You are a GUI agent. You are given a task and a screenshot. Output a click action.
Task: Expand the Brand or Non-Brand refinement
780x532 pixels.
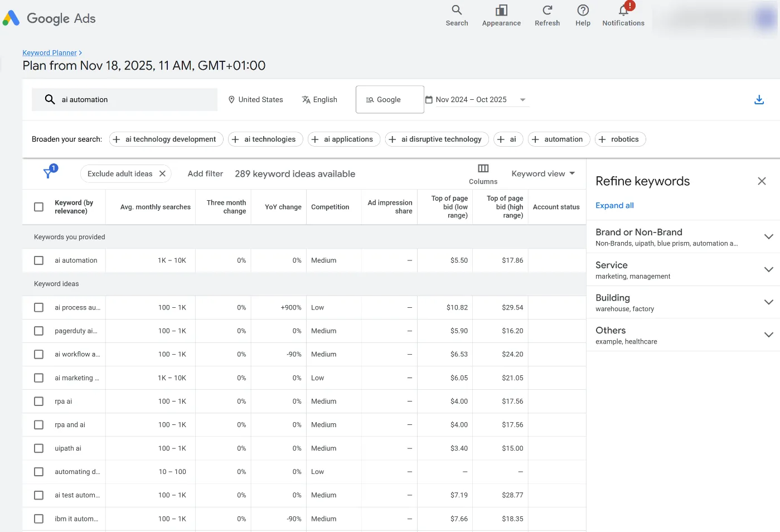[769, 236]
